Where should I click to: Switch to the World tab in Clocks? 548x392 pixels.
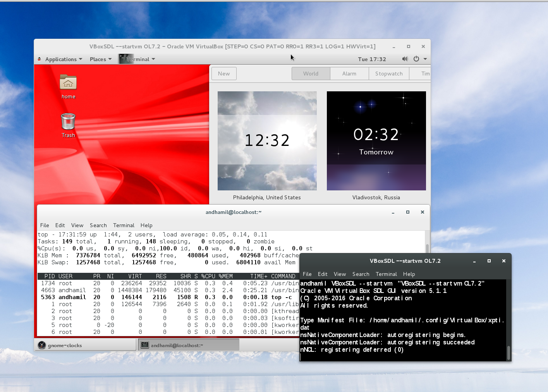tap(311, 74)
